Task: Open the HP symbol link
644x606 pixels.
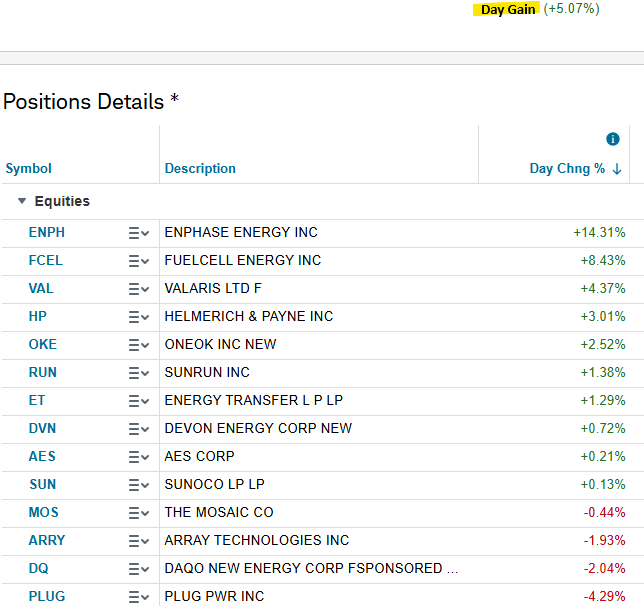Action: pyautogui.click(x=37, y=316)
